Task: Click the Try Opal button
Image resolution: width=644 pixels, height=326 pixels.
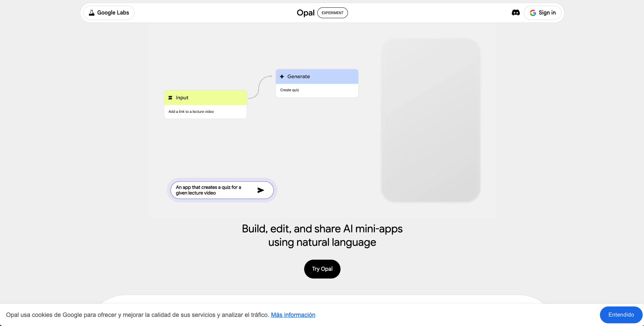Action: (x=322, y=269)
